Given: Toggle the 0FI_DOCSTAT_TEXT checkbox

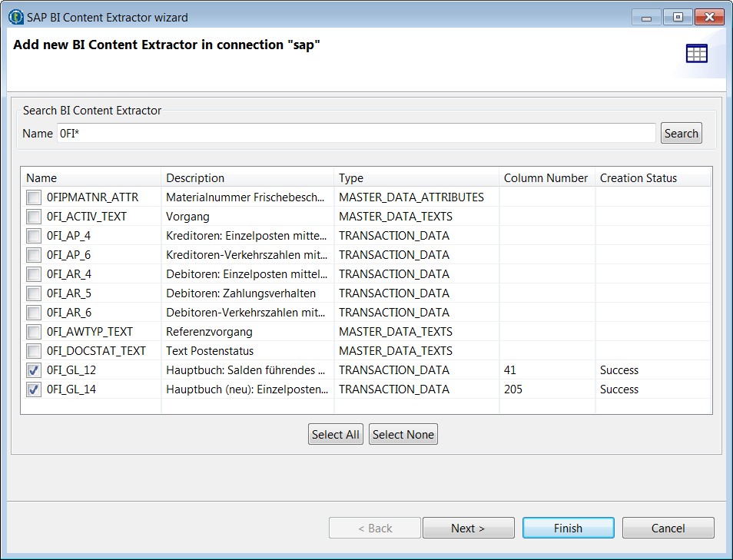Looking at the screenshot, I should (x=34, y=351).
